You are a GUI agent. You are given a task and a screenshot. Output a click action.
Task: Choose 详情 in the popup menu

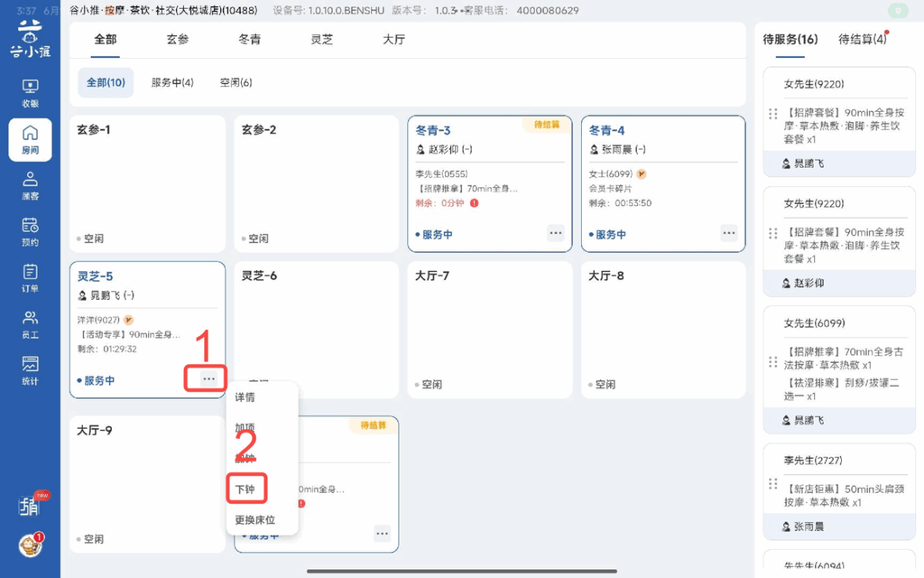(x=245, y=397)
